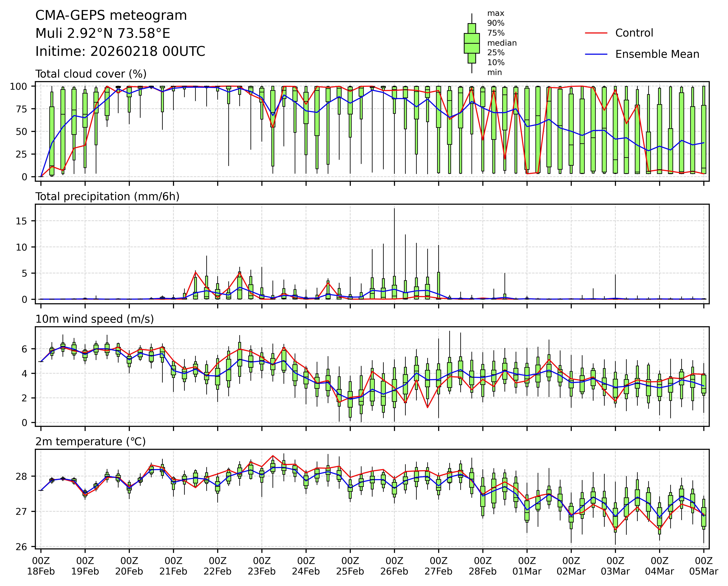Click the blue Ensemble Mean legend line
The height and width of the screenshot is (586, 728).
click(x=596, y=54)
